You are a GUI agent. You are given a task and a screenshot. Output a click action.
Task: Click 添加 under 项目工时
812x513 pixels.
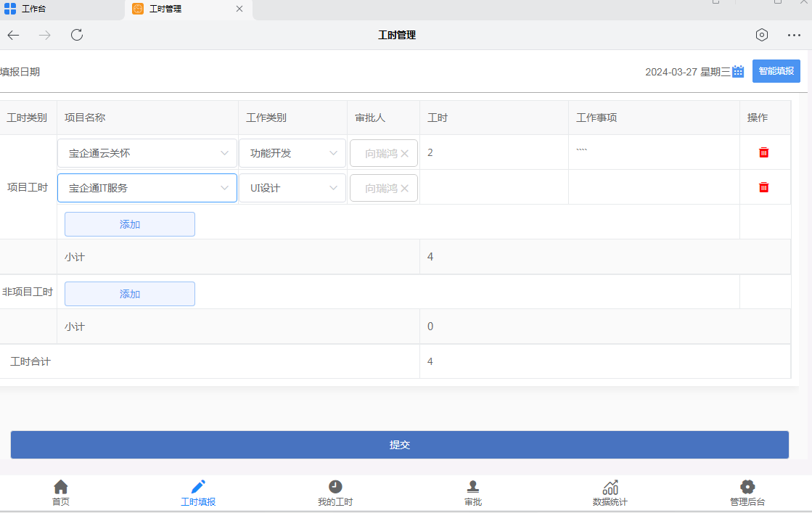tap(129, 224)
